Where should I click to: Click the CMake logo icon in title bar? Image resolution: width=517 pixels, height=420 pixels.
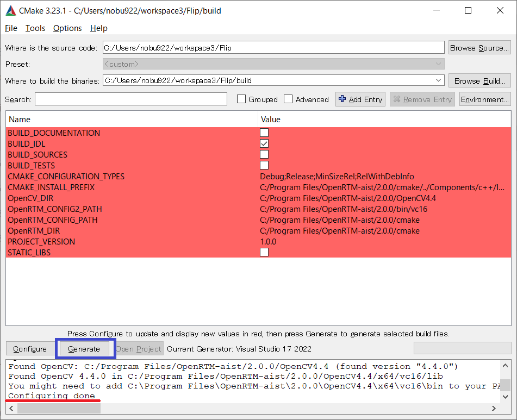click(x=11, y=10)
